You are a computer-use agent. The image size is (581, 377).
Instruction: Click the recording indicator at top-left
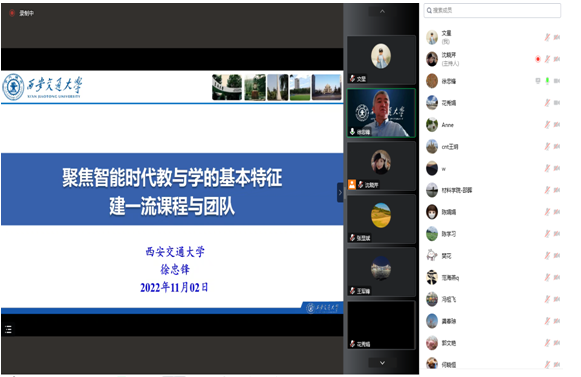(x=21, y=13)
